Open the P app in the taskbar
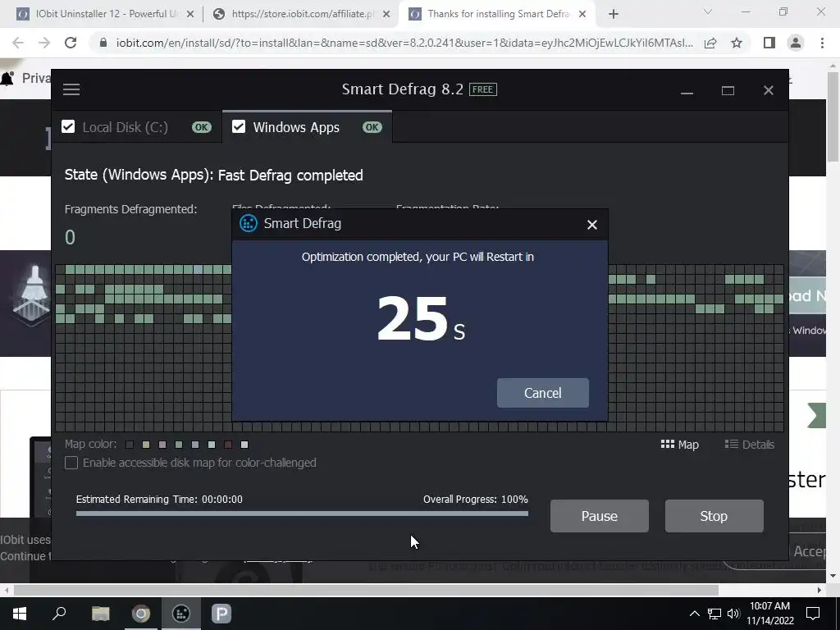 221,614
